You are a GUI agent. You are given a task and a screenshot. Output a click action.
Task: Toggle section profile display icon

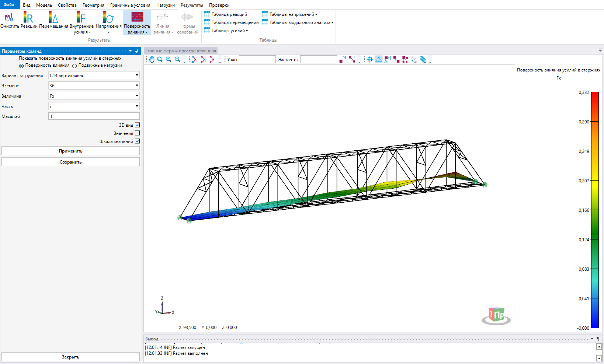423,59
